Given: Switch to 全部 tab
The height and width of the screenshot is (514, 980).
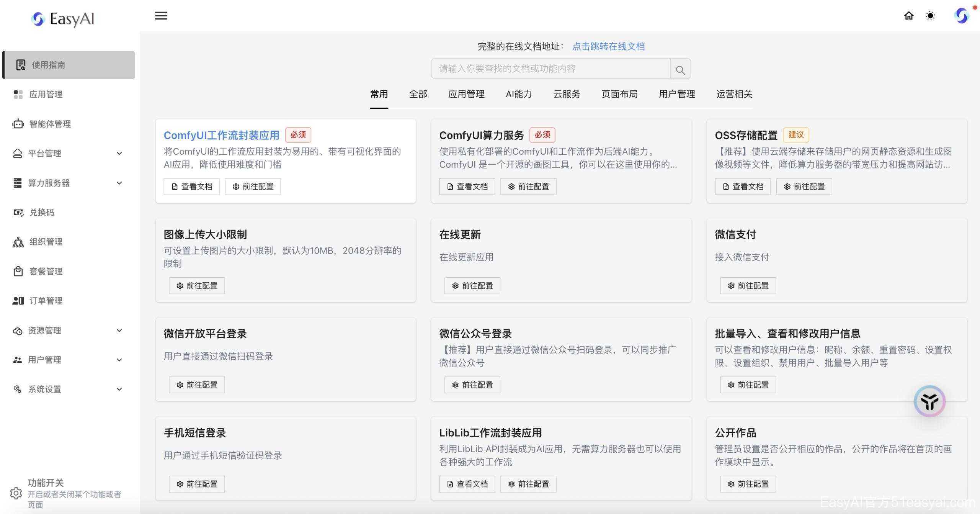Looking at the screenshot, I should pos(418,94).
